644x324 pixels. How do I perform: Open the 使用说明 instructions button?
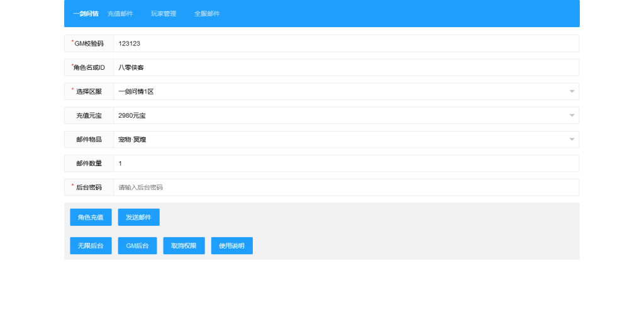point(231,246)
